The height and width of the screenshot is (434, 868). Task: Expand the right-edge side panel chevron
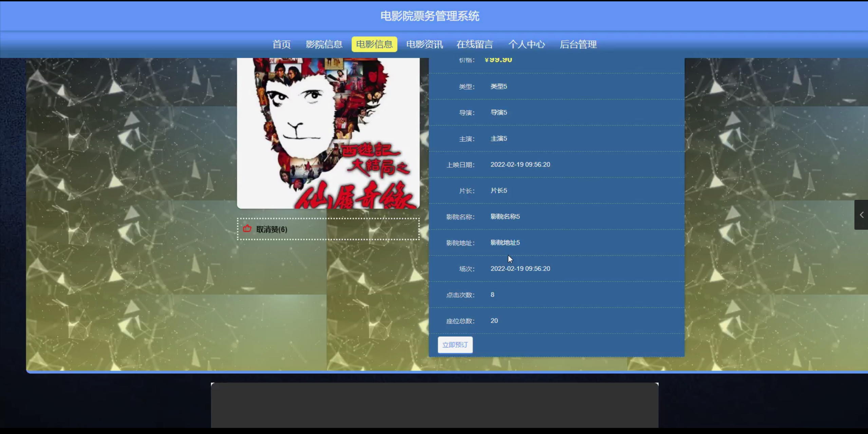pos(861,215)
